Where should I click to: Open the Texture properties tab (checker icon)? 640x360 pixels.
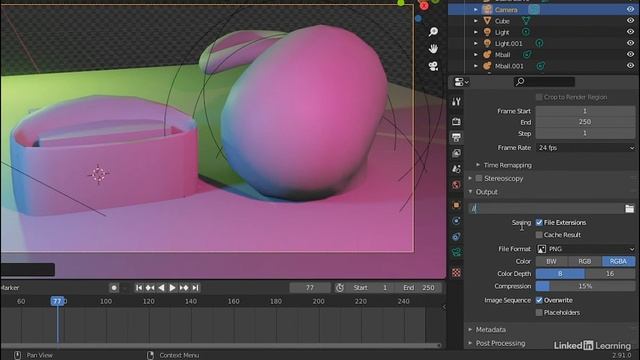[456, 272]
